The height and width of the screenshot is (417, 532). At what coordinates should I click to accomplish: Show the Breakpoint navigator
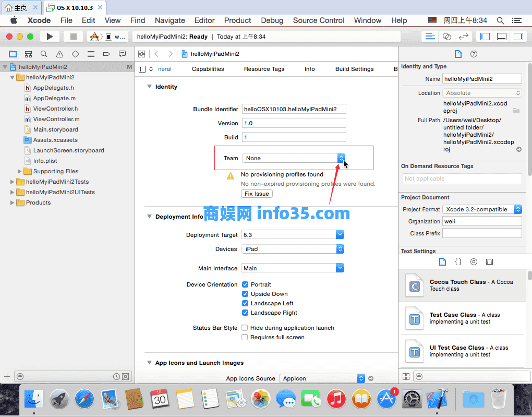pos(106,54)
